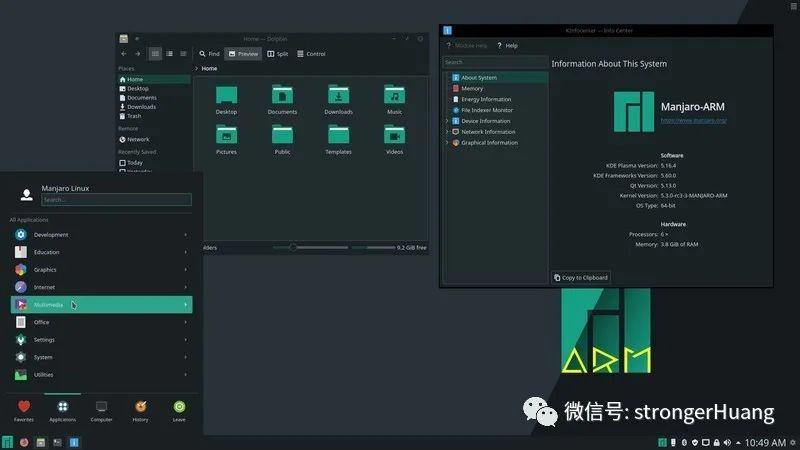The image size is (800, 450).
Task: Open Graphics category in launcher
Action: coord(102,269)
